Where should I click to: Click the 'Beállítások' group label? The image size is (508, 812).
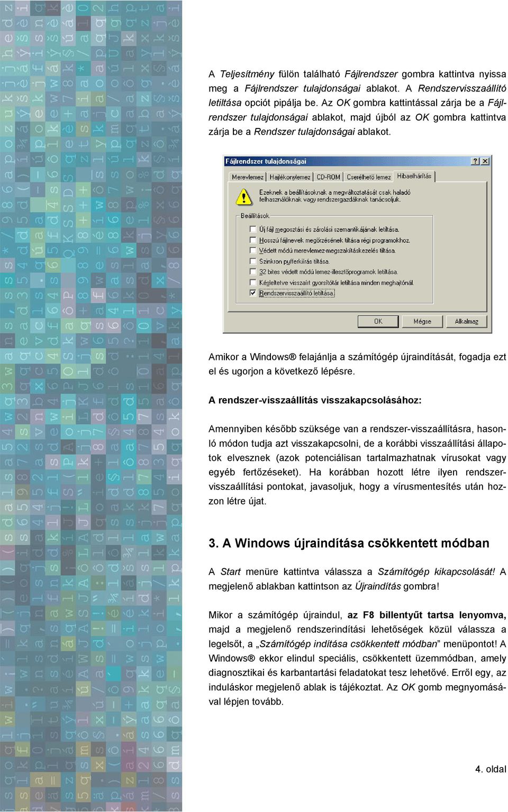(255, 216)
